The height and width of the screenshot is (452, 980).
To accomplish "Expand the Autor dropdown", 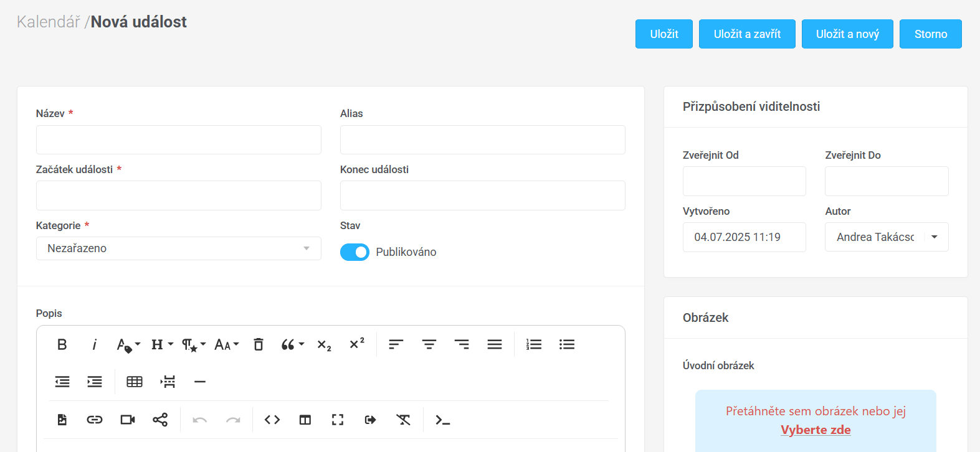I will (x=934, y=237).
